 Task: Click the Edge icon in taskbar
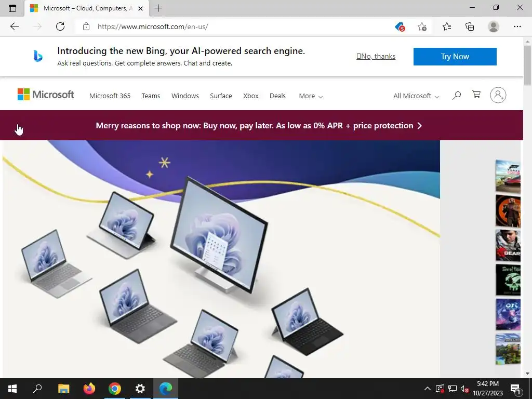point(166,389)
